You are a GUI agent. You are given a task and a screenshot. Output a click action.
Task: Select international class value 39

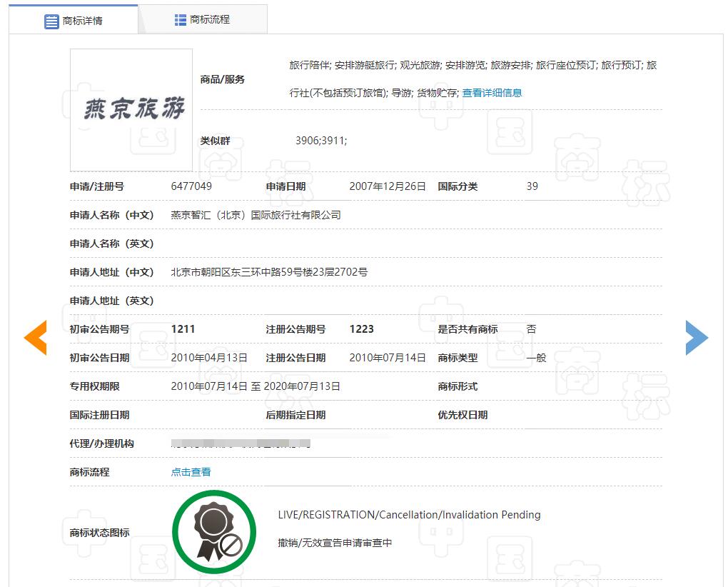tap(532, 186)
